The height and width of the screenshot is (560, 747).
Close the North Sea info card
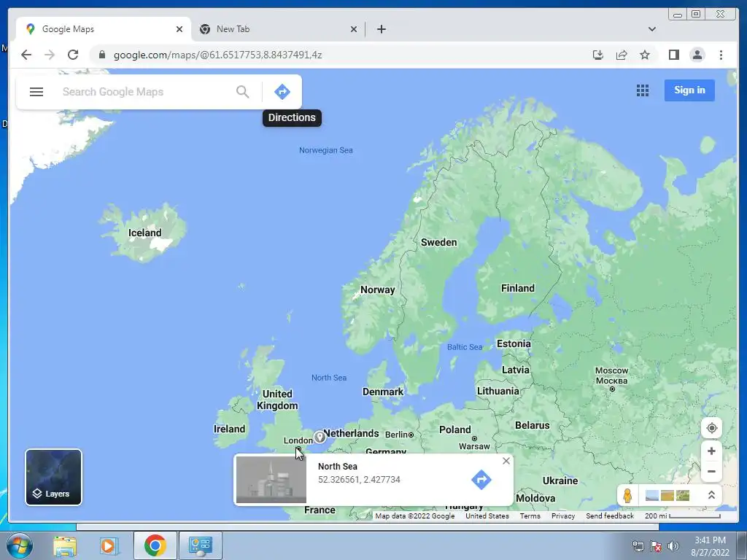506,461
